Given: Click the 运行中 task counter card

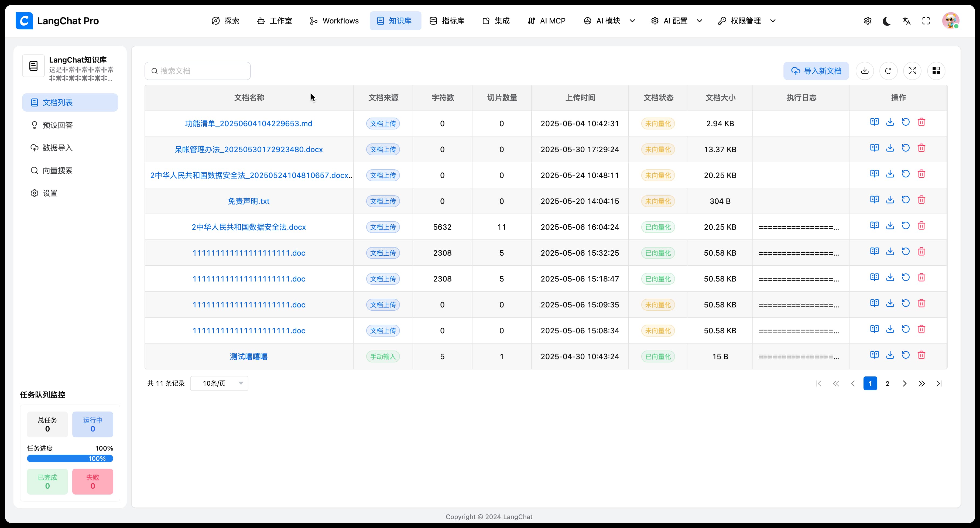Looking at the screenshot, I should click(92, 424).
